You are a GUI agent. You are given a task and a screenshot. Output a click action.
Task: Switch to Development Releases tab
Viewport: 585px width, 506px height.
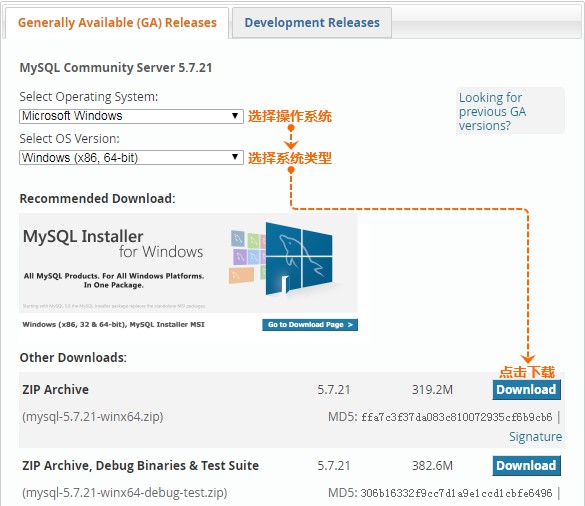click(312, 23)
